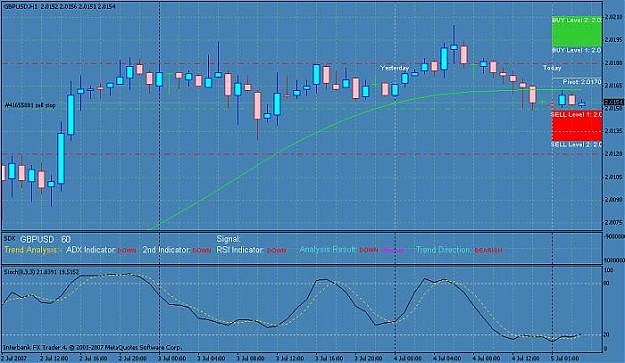Click the '3 Jul 08:00' time label
Viewport: 625px width, 363px height.
(x=250, y=358)
